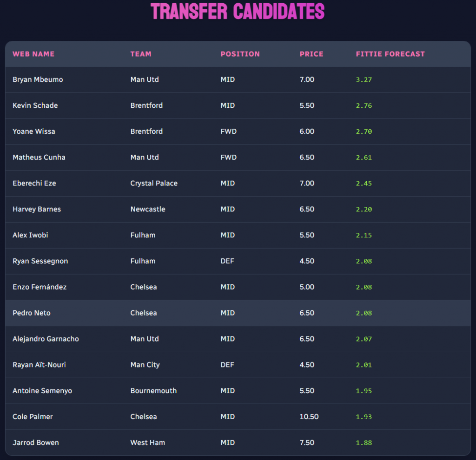Select the Bryan Mbeumo player name
476x460 pixels.
pyautogui.click(x=38, y=79)
